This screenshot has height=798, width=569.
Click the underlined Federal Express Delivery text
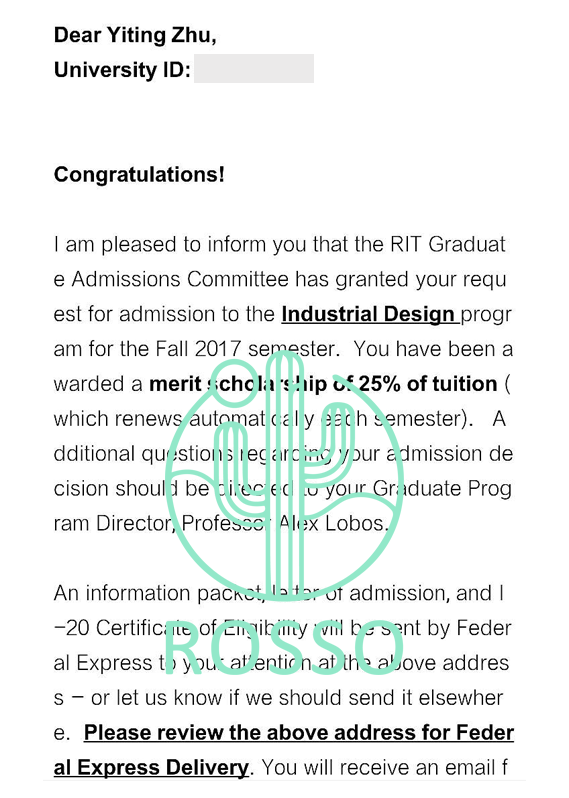pos(151,767)
